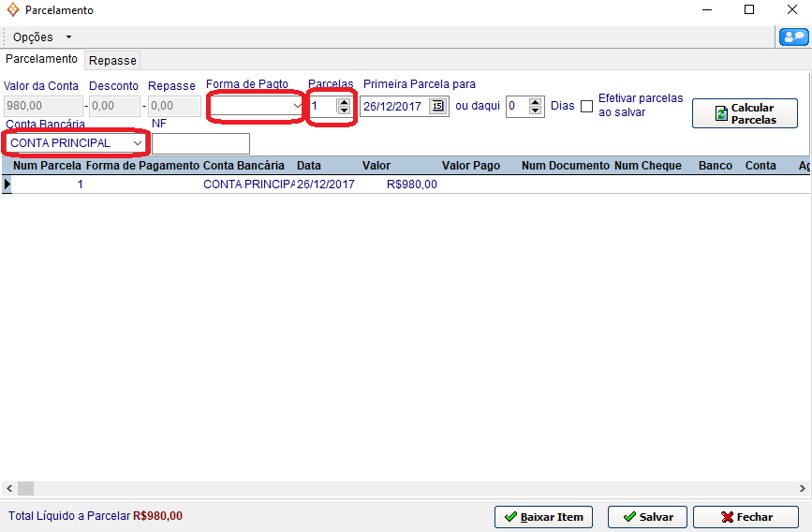Click the Salvar button

click(647, 516)
